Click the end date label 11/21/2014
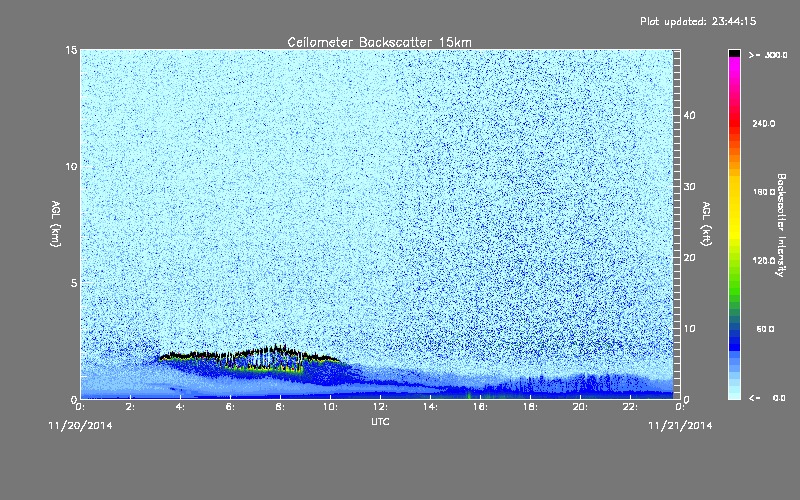This screenshot has width=800, height=500. pyautogui.click(x=680, y=426)
